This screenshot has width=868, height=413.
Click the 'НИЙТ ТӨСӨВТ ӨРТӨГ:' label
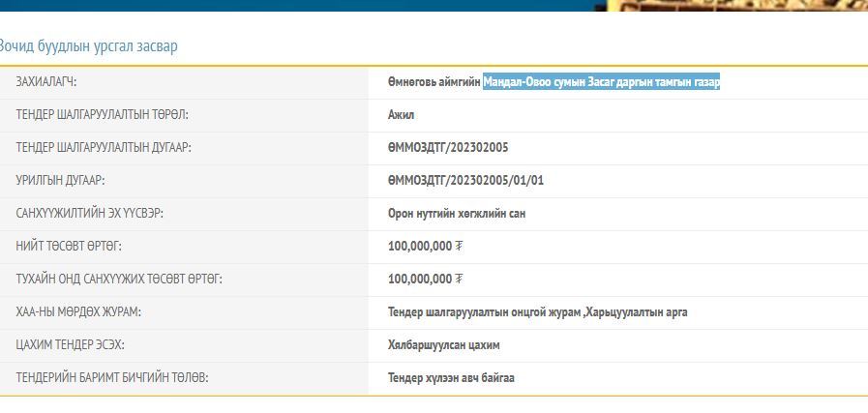coord(69,247)
